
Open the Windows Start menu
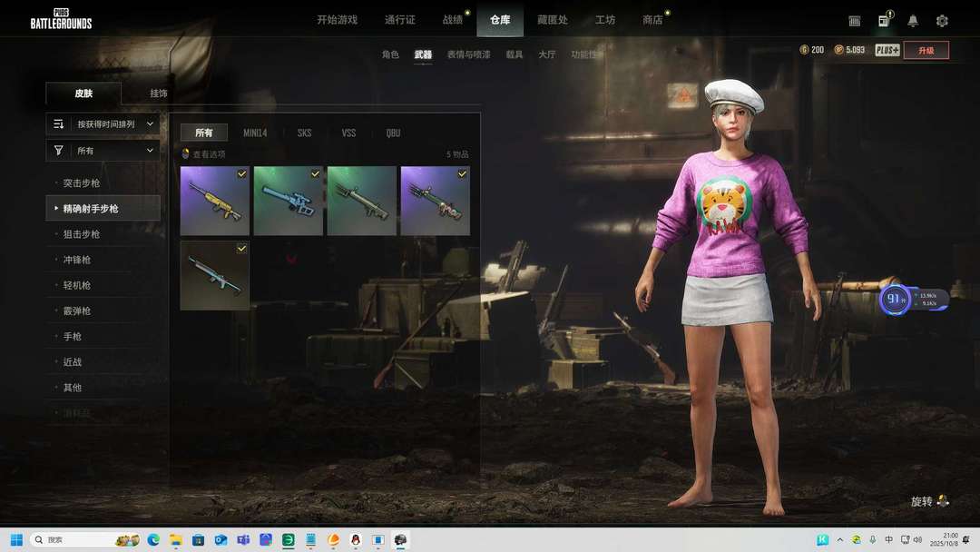(x=17, y=539)
